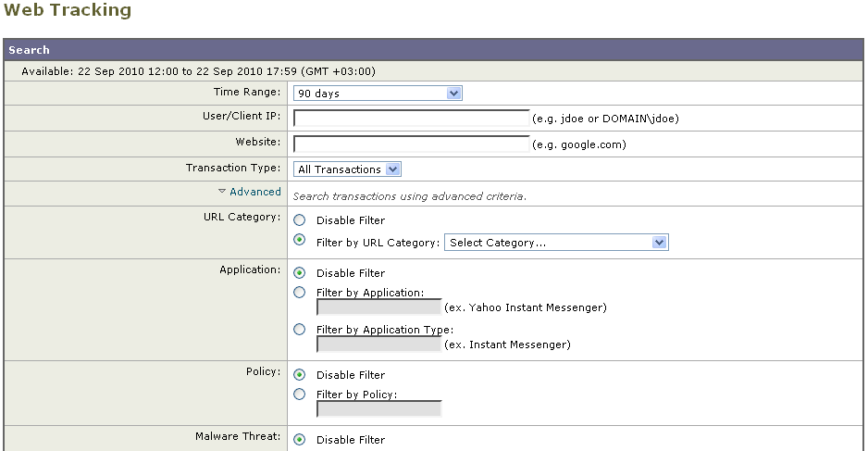
Task: Click the Filter by Application Type text box
Action: pos(379,345)
